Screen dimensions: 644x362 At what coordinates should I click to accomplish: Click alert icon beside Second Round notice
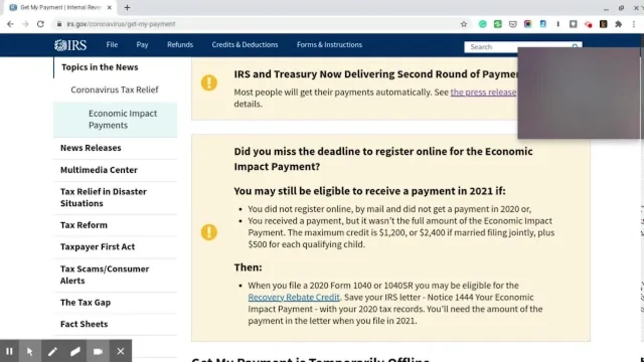pyautogui.click(x=209, y=83)
